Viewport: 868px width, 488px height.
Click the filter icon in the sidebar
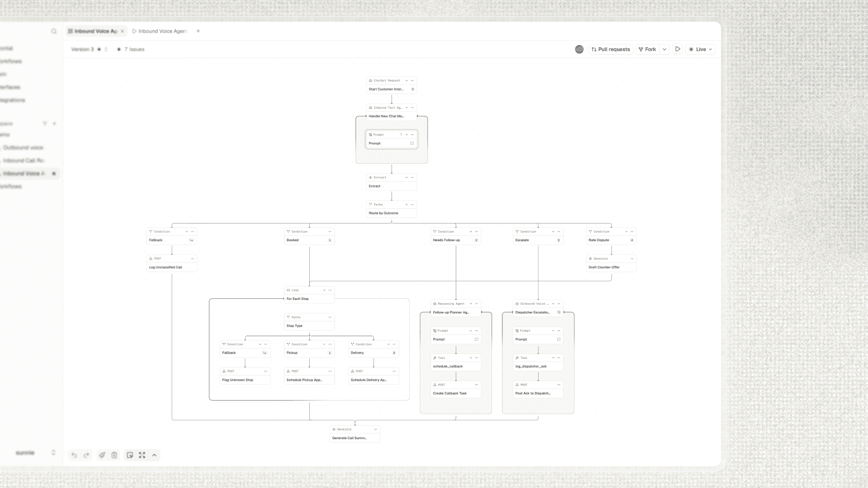coord(45,124)
